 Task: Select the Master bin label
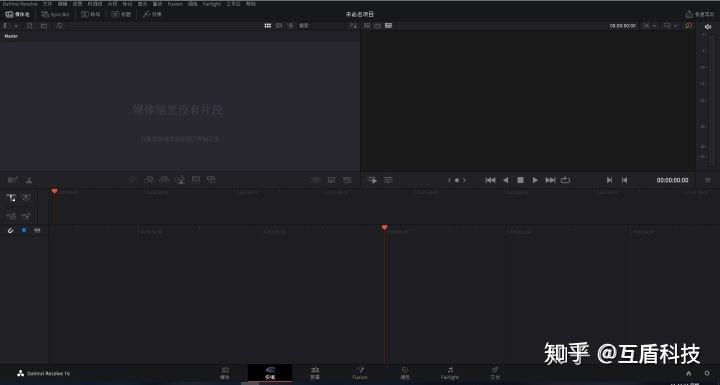[11, 36]
